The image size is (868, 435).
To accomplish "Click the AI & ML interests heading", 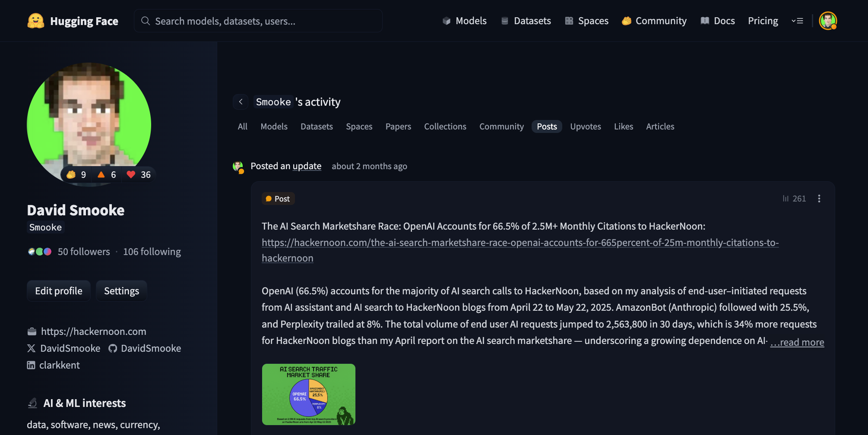I will click(x=85, y=403).
